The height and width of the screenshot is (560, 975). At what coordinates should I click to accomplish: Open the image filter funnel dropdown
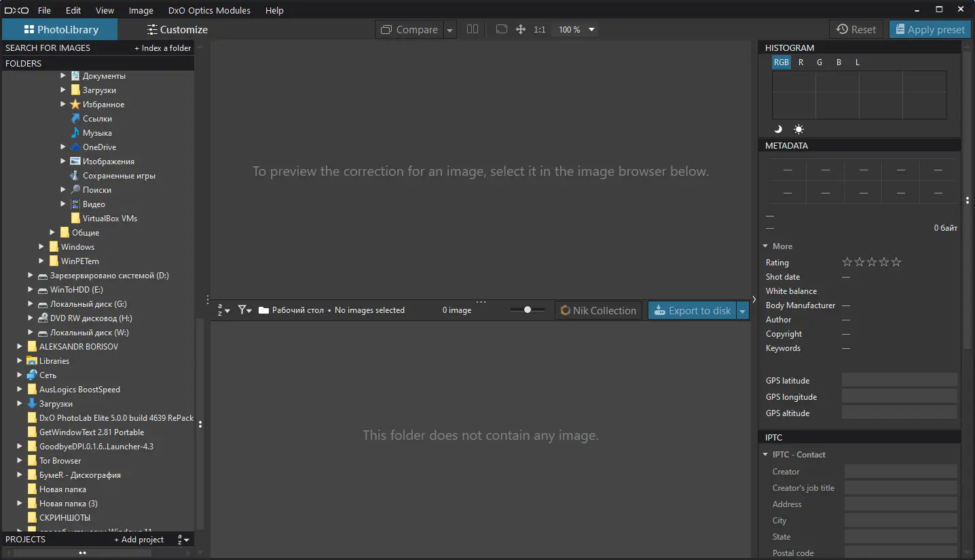pos(245,310)
